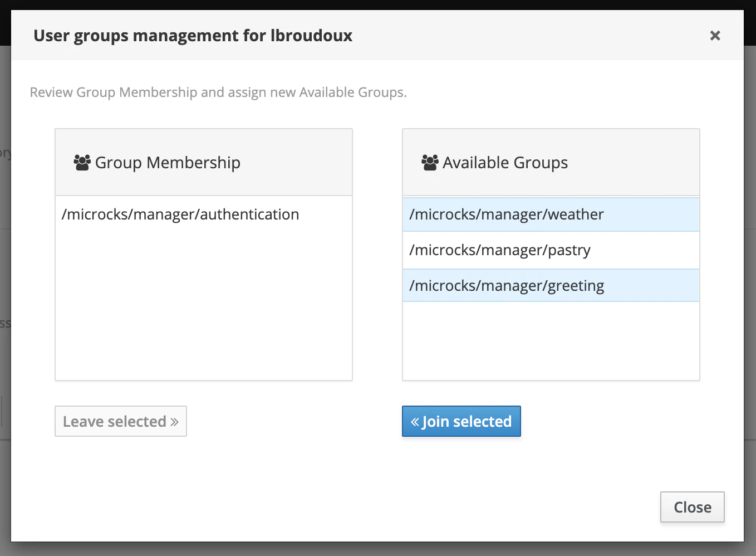Click the Available Groups users icon
Screen dimensions: 756x556
430,163
